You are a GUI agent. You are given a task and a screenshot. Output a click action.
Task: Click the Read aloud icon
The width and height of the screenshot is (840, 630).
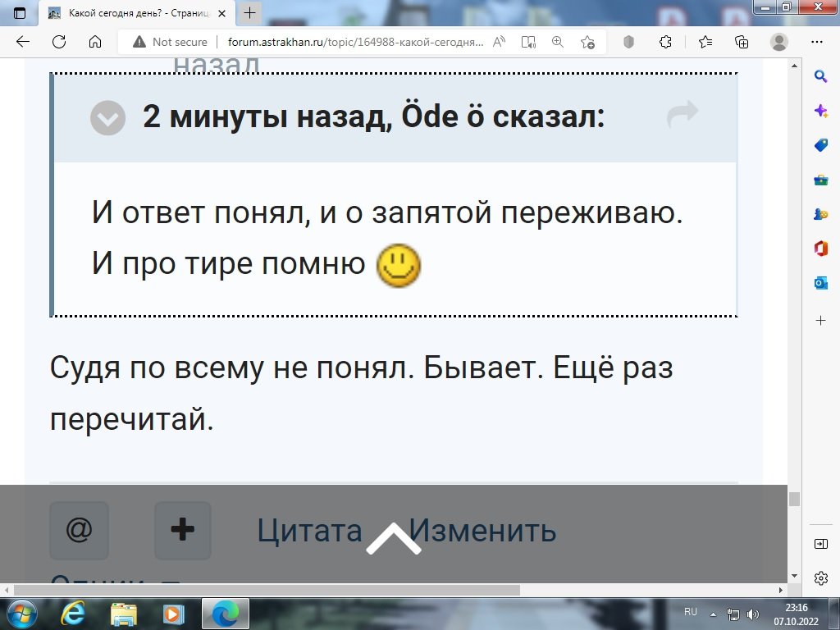point(498,43)
